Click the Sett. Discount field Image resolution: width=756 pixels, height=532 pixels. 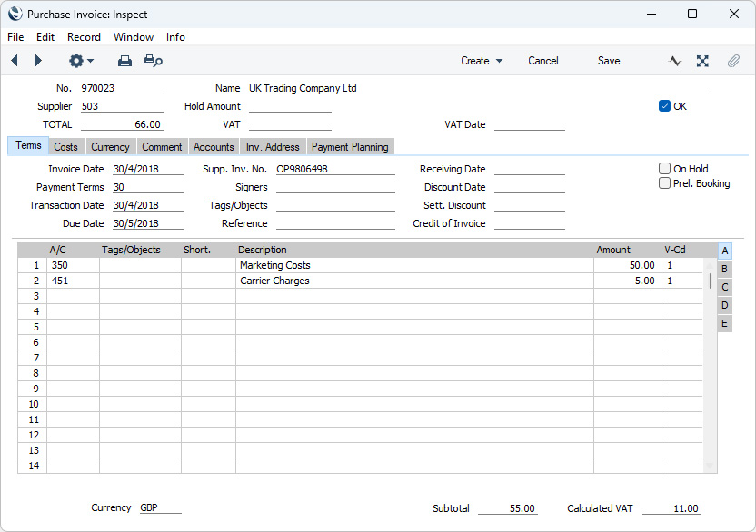pyautogui.click(x=530, y=205)
